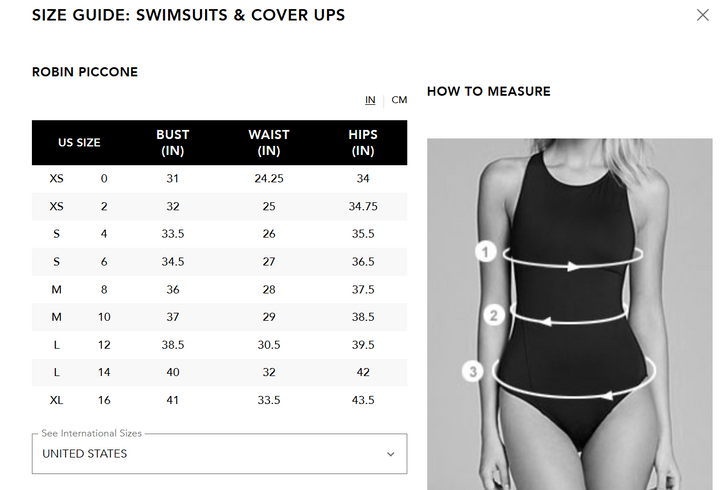Click the HIPS (IN) column header
This screenshot has width=720, height=490.
(x=363, y=143)
